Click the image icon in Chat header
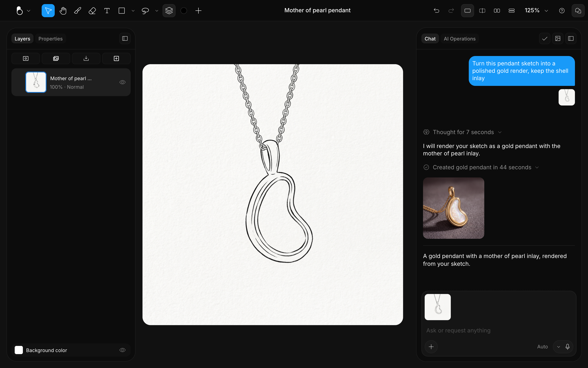The height and width of the screenshot is (368, 588). tap(558, 38)
